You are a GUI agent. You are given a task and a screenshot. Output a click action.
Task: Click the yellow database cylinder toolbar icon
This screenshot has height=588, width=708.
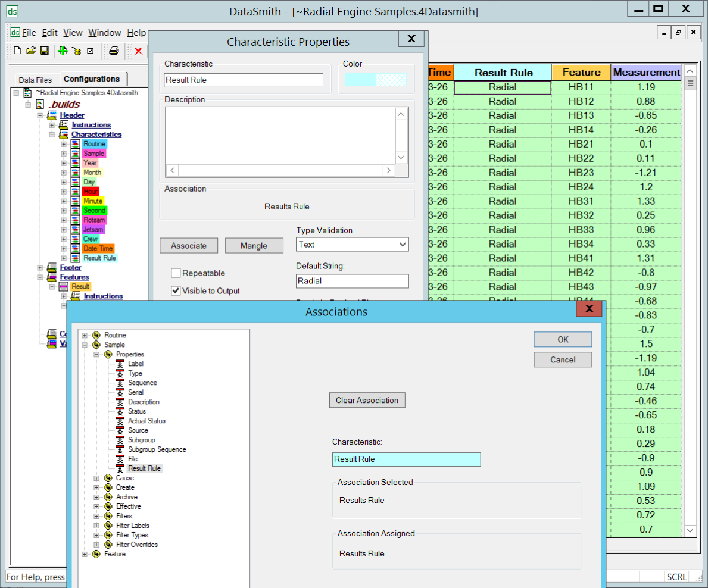(76, 51)
